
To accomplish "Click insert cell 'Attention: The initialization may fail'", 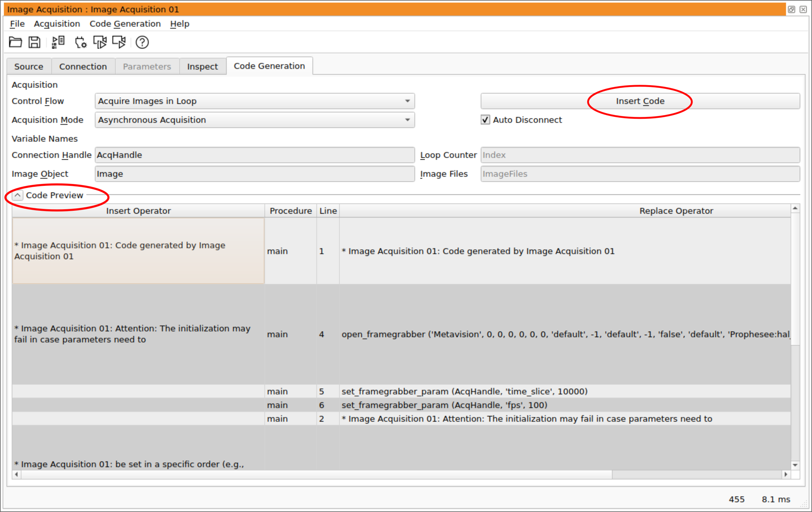I will click(x=138, y=334).
